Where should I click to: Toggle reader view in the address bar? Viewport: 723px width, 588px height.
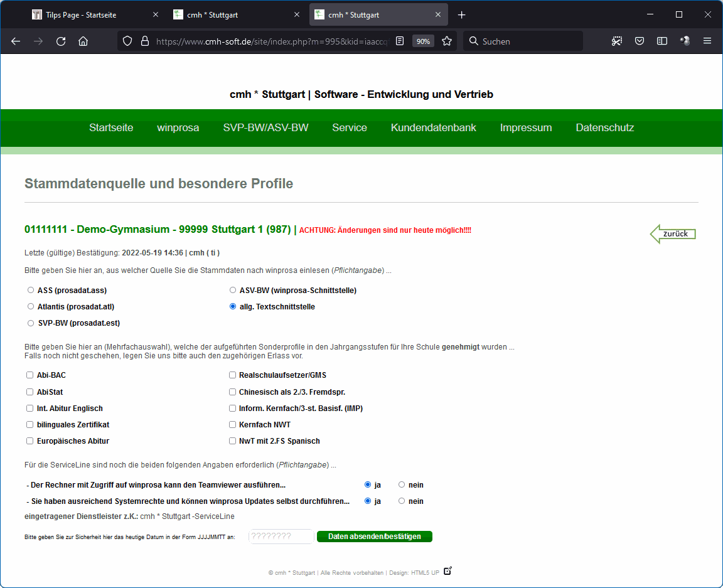point(400,41)
